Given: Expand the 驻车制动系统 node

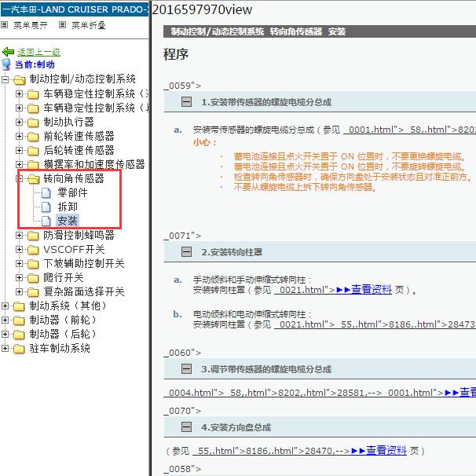Looking at the screenshot, I should point(5,348).
